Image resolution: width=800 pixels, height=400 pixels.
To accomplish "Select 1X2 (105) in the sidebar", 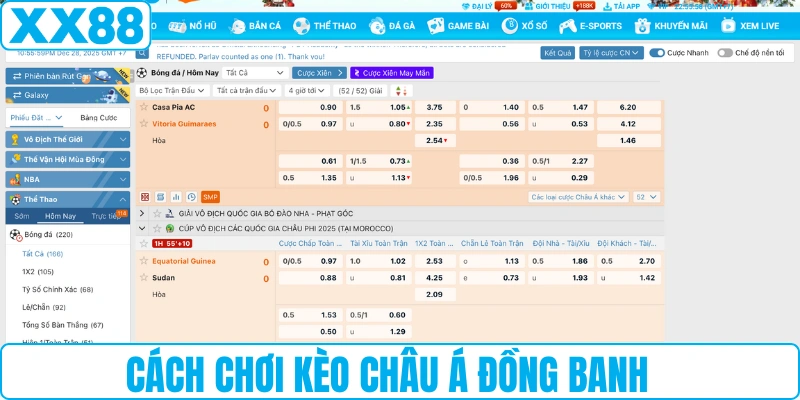I will 38,271.
